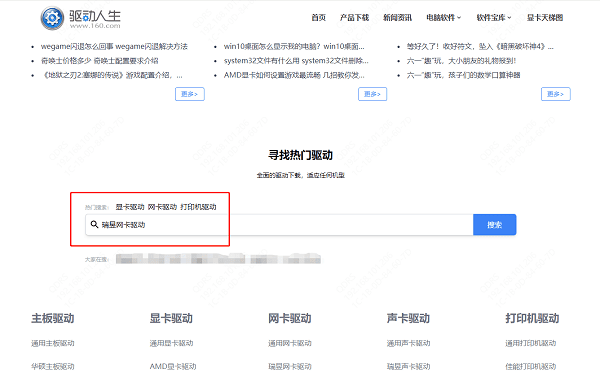600x373 pixels.
Task: Select hot search tag 打印机驱动
Action: [198, 207]
